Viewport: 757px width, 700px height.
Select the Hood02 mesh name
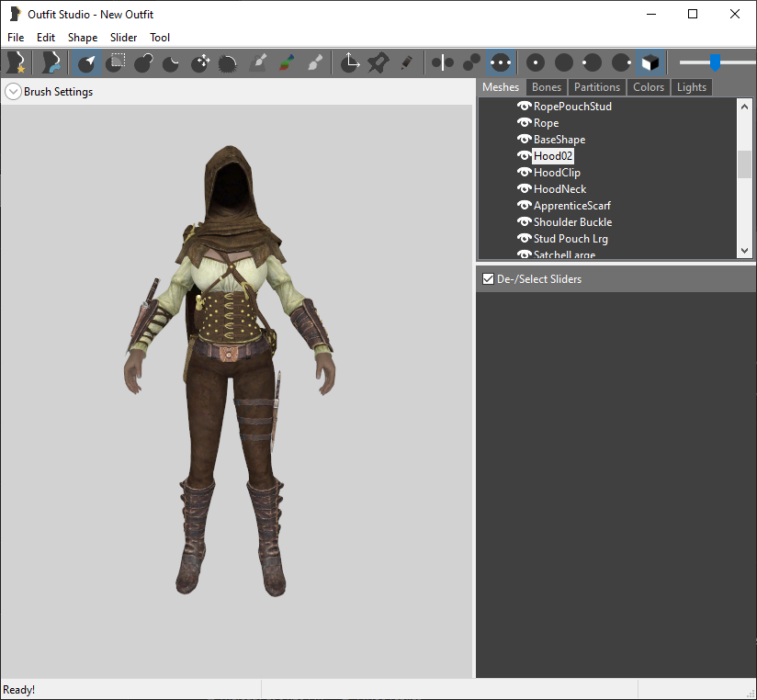coord(553,156)
